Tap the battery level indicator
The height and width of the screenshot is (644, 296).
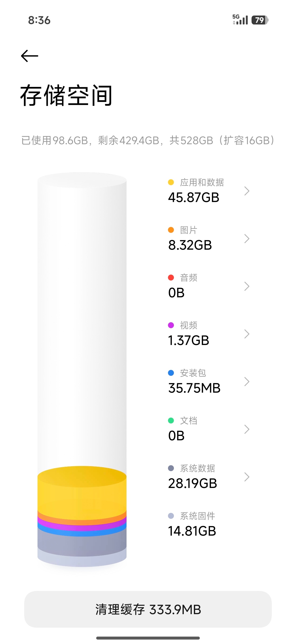point(259,20)
